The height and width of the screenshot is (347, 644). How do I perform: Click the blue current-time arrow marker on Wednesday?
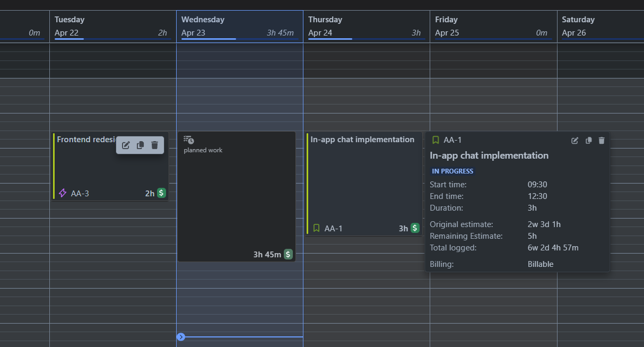[181, 336]
